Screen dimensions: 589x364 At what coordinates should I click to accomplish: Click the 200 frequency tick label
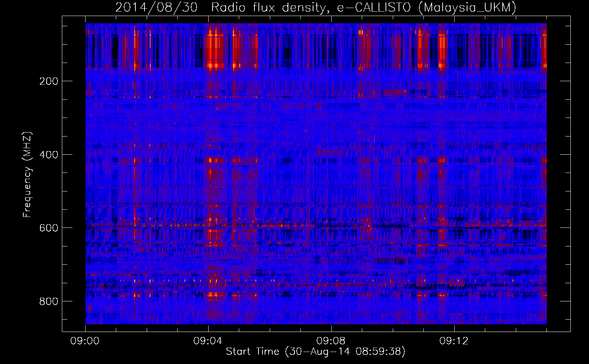tap(48, 81)
